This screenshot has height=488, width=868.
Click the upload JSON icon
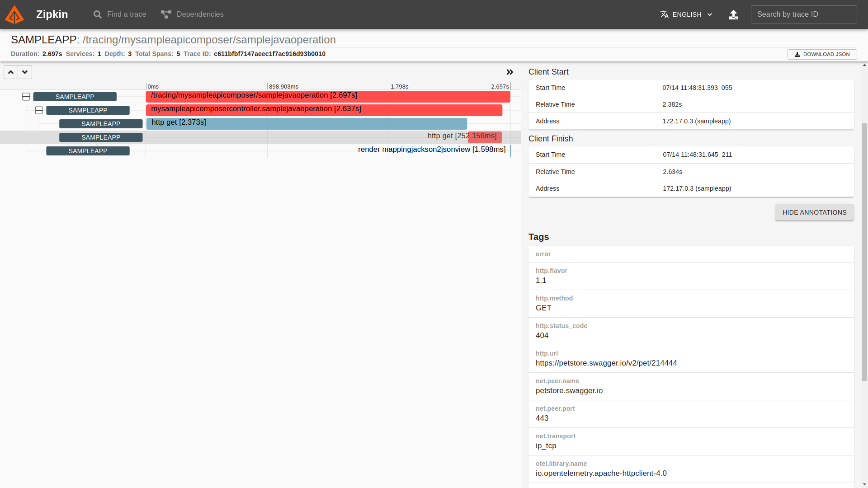[x=733, y=14]
